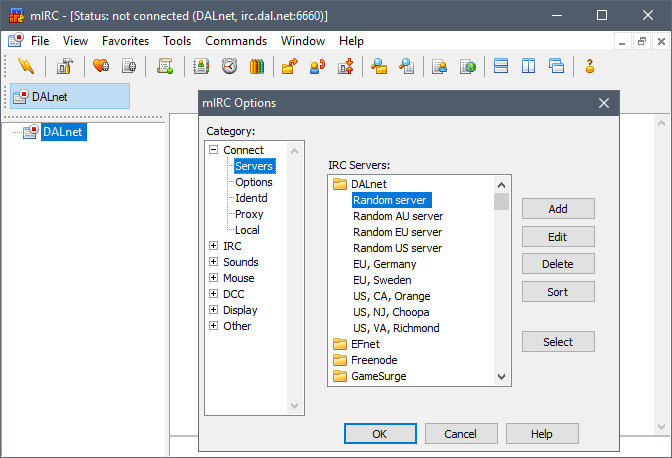Open Received Files toolbar icon
The width and height of the screenshot is (672, 458).
(x=379, y=66)
